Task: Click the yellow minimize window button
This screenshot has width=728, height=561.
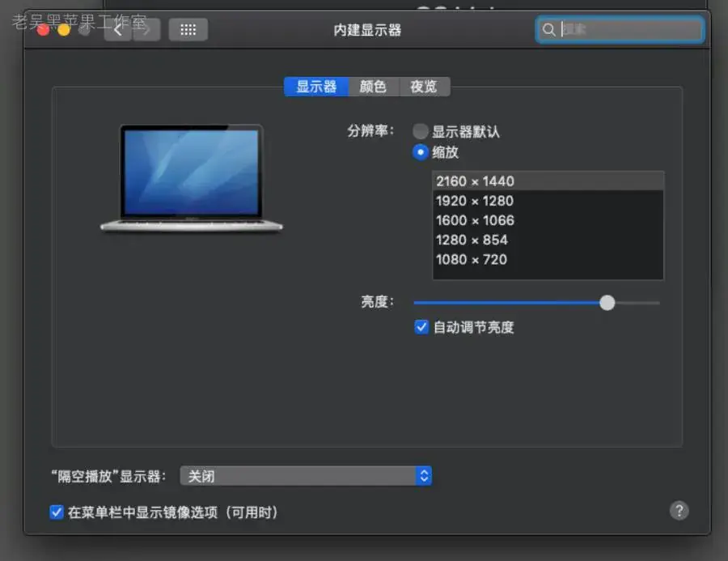Action: 64,30
